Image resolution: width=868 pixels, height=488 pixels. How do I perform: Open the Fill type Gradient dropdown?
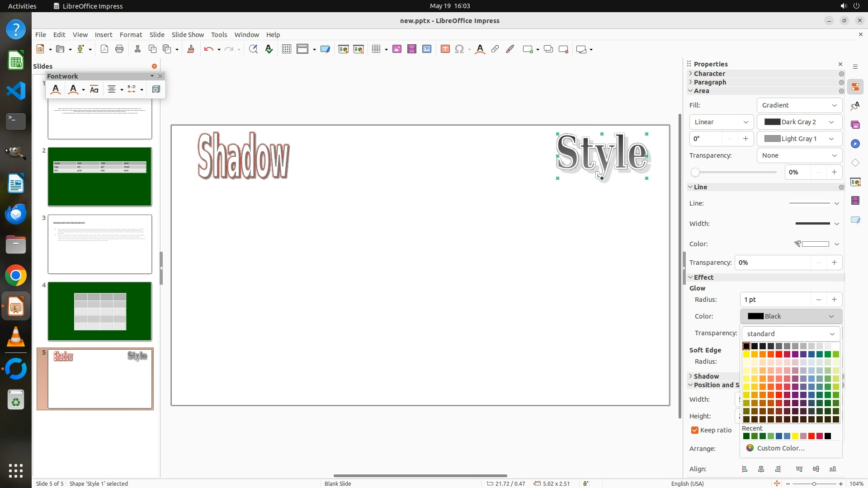coord(799,105)
